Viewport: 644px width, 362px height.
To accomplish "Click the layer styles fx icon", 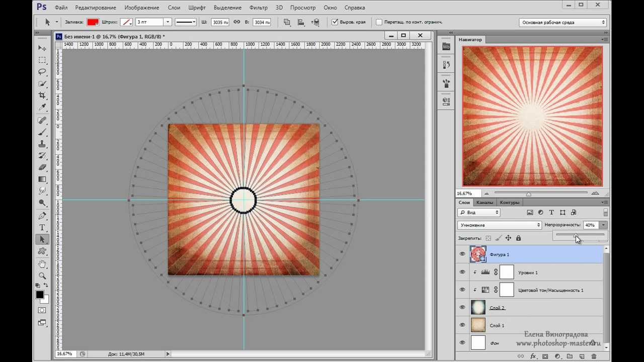I will pos(533,356).
